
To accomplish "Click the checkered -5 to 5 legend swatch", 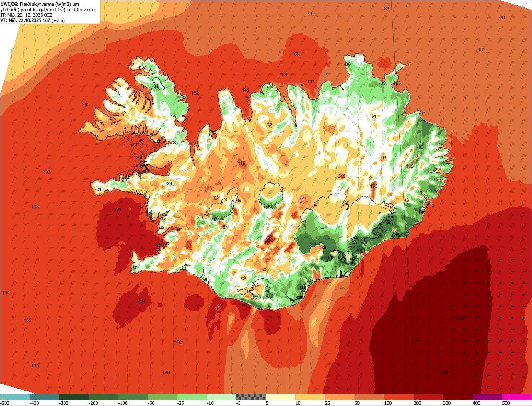I will click(x=251, y=397).
